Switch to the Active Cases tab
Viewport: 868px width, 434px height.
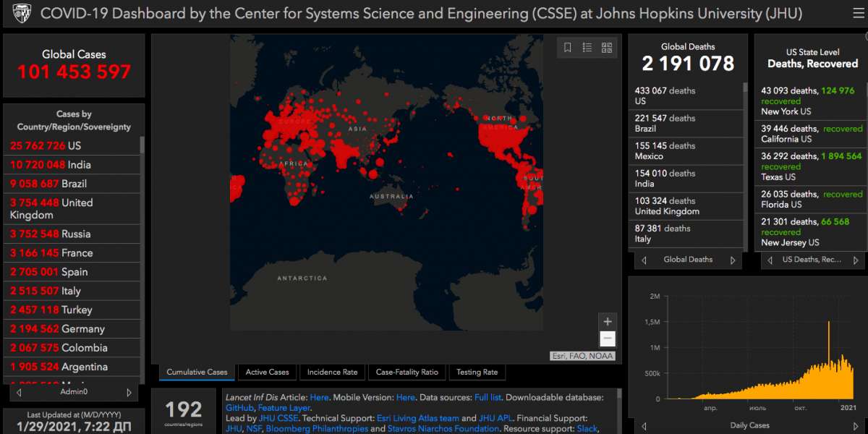(267, 373)
